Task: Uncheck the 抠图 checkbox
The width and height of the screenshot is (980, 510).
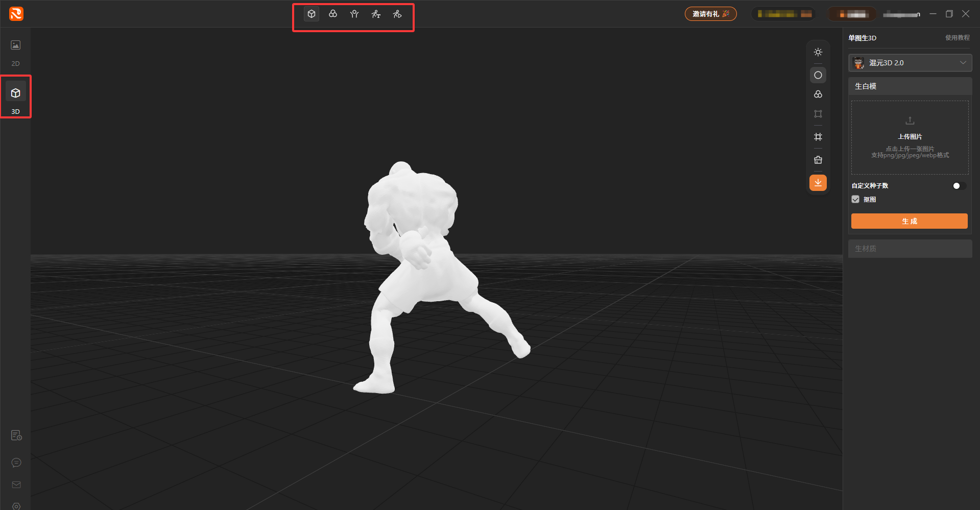Action: (x=855, y=200)
